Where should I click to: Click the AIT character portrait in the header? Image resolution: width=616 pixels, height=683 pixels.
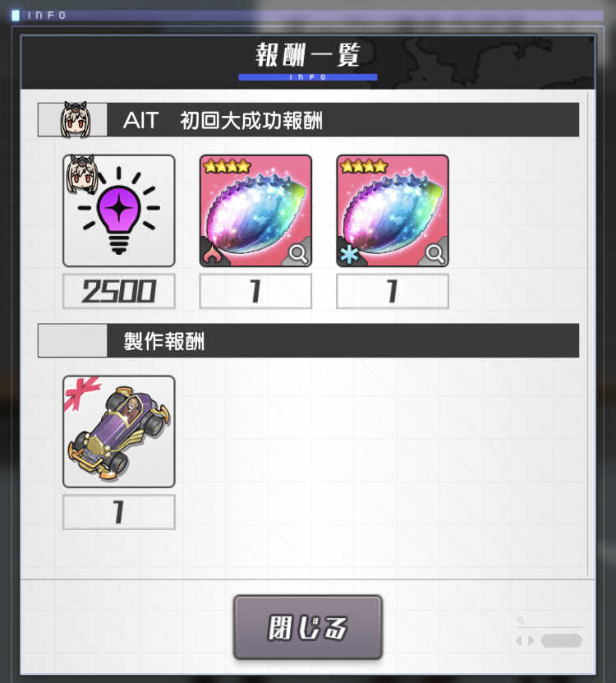(75, 120)
